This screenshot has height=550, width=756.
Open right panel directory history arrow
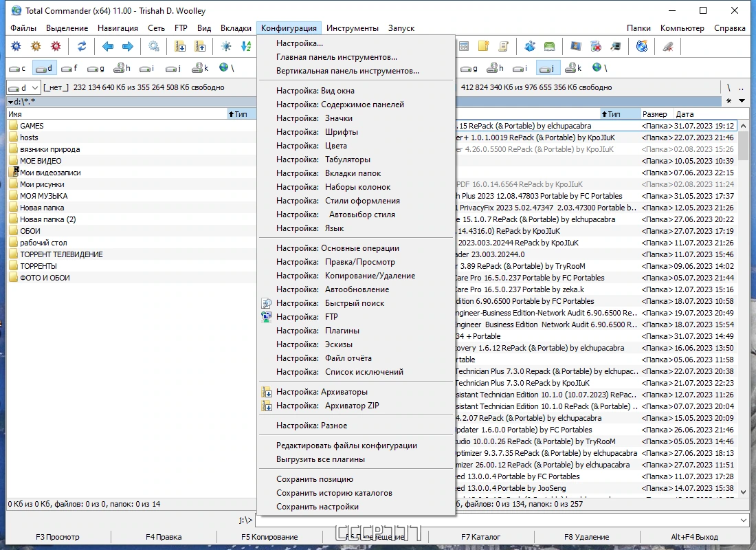[x=742, y=101]
